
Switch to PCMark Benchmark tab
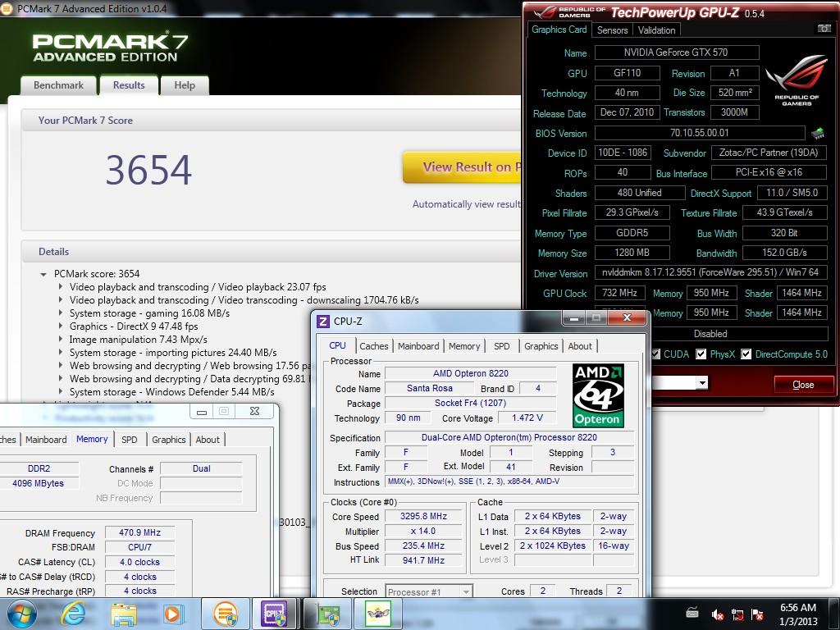point(58,85)
